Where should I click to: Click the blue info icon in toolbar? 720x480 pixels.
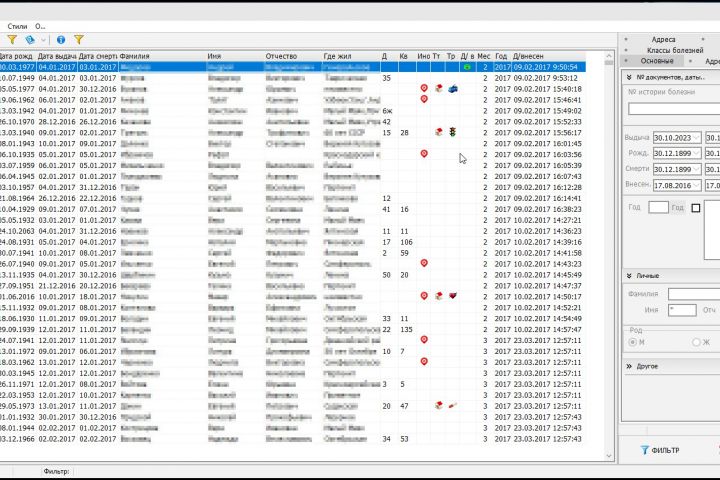[61, 40]
